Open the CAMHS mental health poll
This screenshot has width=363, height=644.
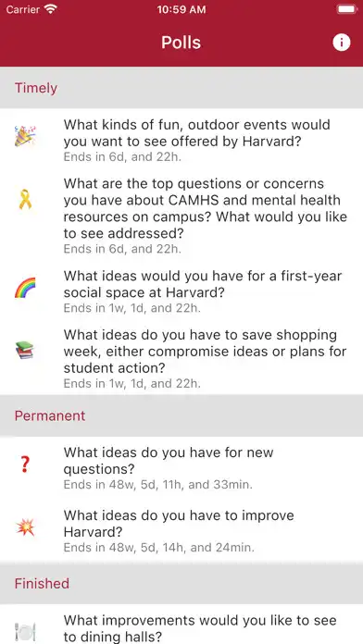coord(181,215)
